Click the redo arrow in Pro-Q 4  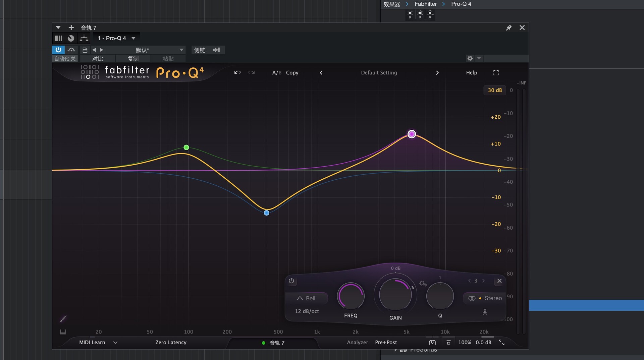click(251, 72)
